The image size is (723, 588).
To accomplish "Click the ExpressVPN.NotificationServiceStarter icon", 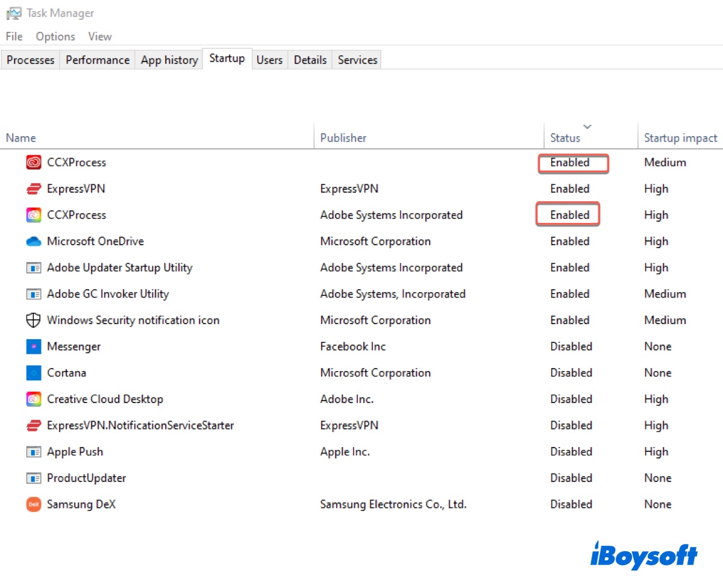I will pyautogui.click(x=34, y=425).
